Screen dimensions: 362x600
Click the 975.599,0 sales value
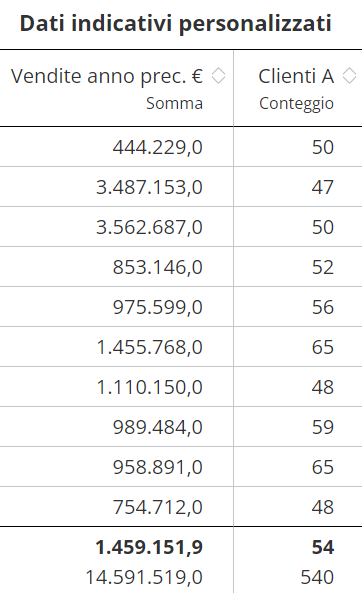click(158, 307)
